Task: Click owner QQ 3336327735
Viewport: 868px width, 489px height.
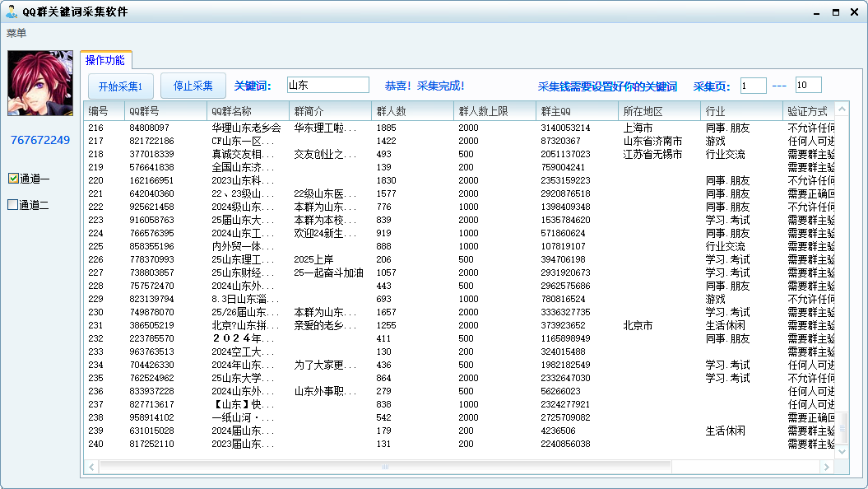Action: [x=565, y=312]
